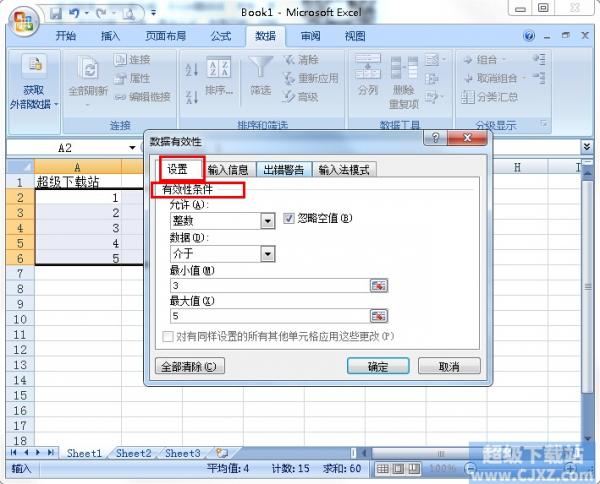This screenshot has height=484, width=600.
Task: Click the 重新应用 button
Action: point(311,78)
